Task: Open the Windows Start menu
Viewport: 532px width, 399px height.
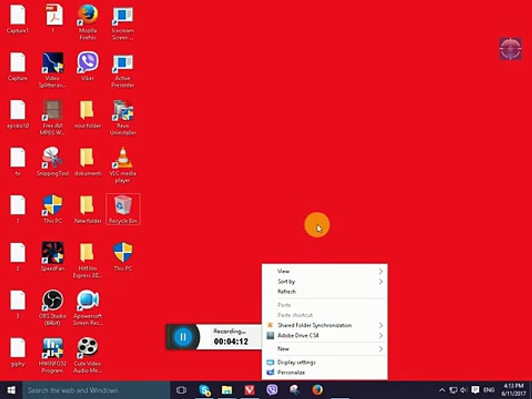Action: point(11,390)
